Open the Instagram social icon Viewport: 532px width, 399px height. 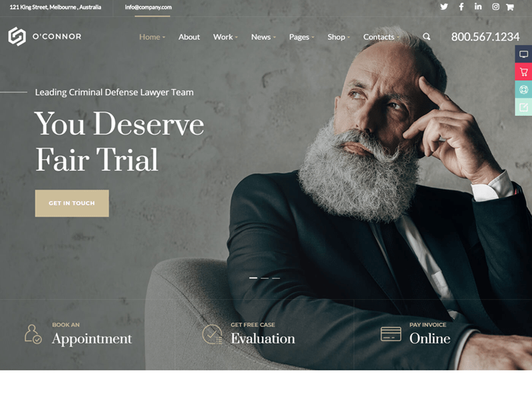click(495, 7)
